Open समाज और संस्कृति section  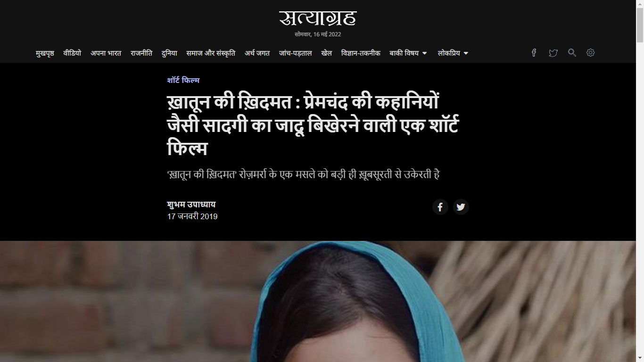click(211, 53)
